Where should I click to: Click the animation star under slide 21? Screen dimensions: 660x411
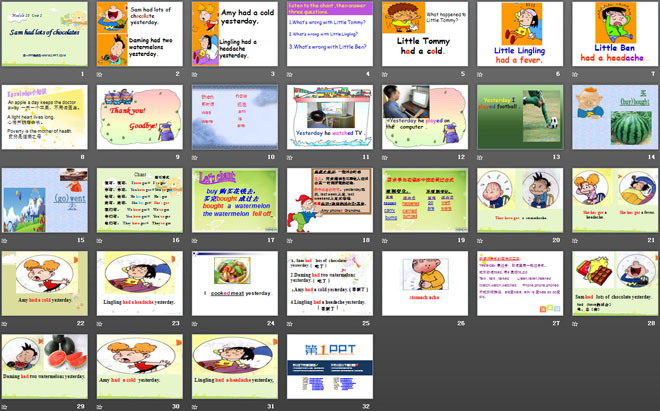(x=575, y=241)
